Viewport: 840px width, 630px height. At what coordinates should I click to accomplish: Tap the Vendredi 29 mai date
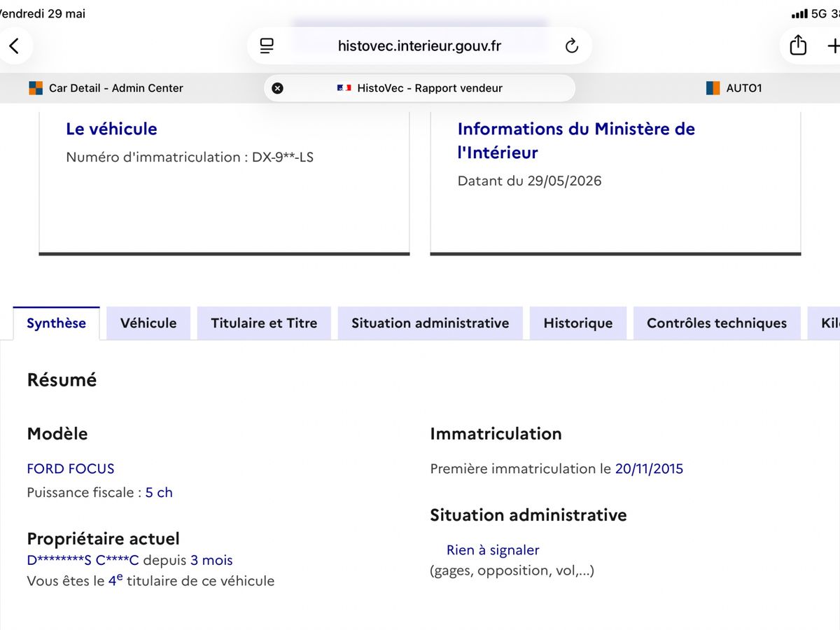pos(43,14)
